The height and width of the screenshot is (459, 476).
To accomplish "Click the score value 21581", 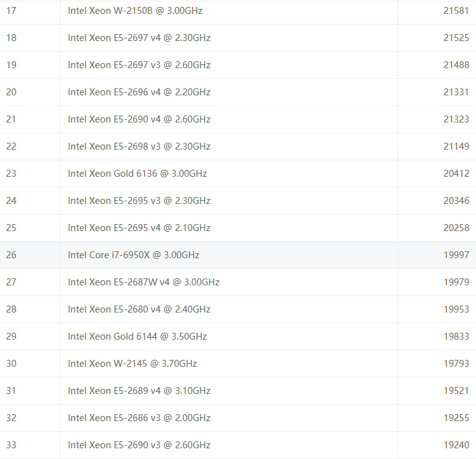I will click(456, 11).
